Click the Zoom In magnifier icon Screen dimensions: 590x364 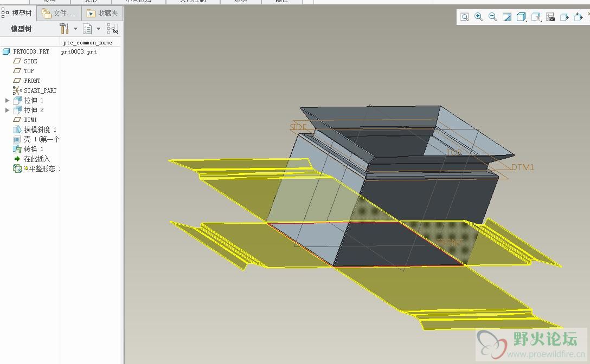479,17
